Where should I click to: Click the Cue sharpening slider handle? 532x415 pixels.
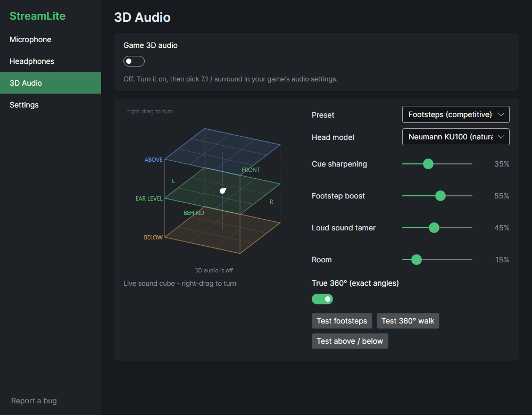tap(428, 164)
